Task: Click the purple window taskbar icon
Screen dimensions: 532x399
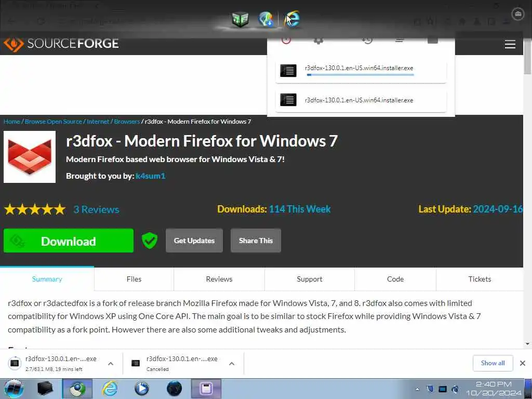Action: (206, 389)
